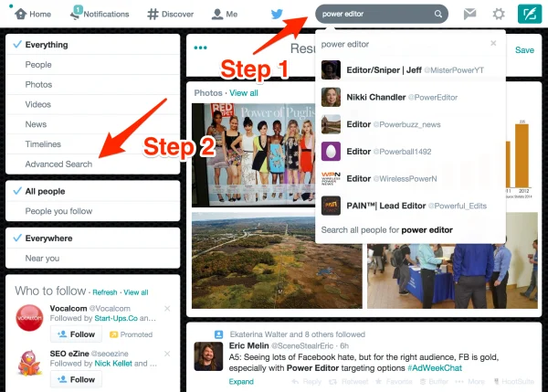Open Start-Ups.Co follower link
The image size is (548, 392).
click(116, 318)
